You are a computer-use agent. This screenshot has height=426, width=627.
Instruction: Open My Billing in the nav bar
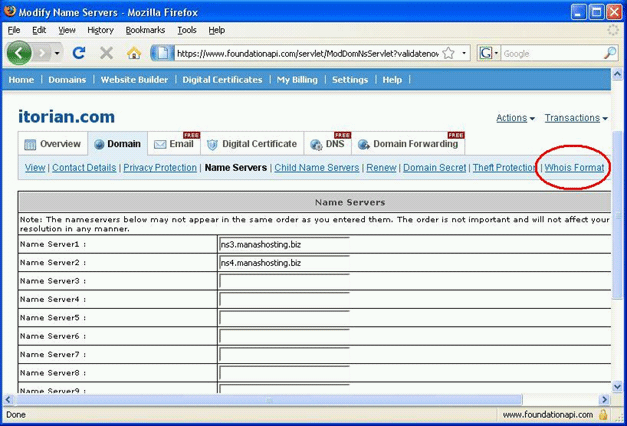[x=297, y=80]
